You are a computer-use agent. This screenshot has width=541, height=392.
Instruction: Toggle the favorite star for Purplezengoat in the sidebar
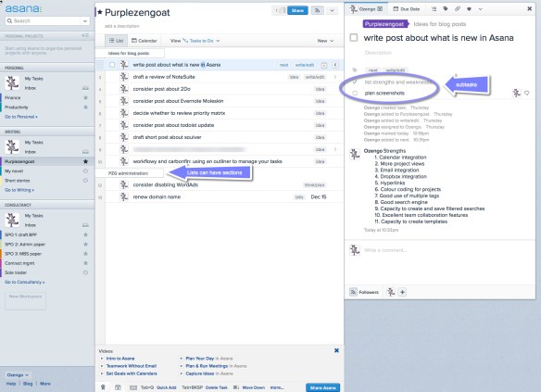[85, 161]
